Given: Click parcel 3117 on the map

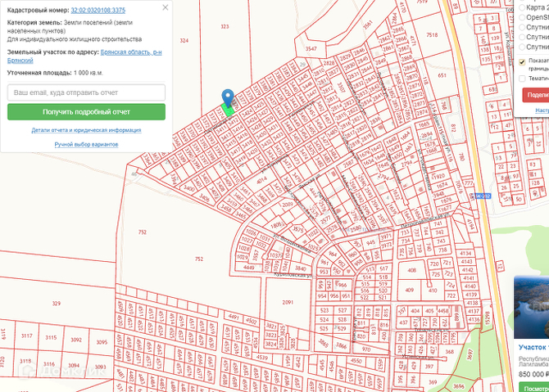Looking at the screenshot, I should coord(26,336).
